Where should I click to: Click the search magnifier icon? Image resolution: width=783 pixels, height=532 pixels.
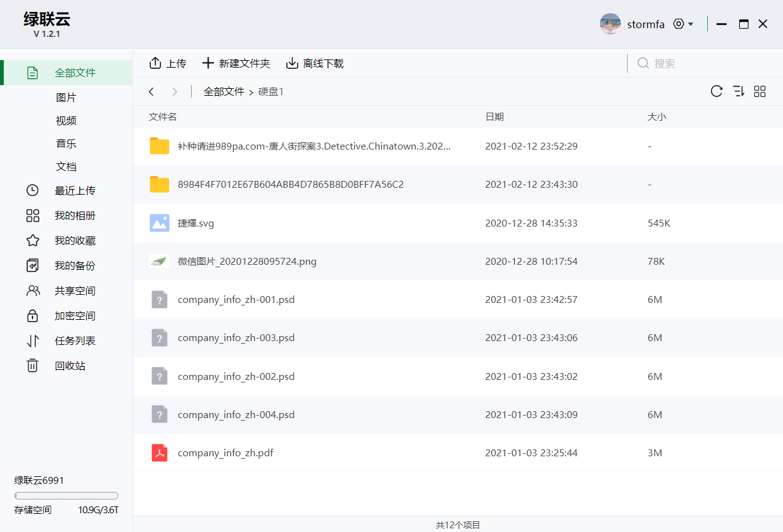[x=643, y=63]
